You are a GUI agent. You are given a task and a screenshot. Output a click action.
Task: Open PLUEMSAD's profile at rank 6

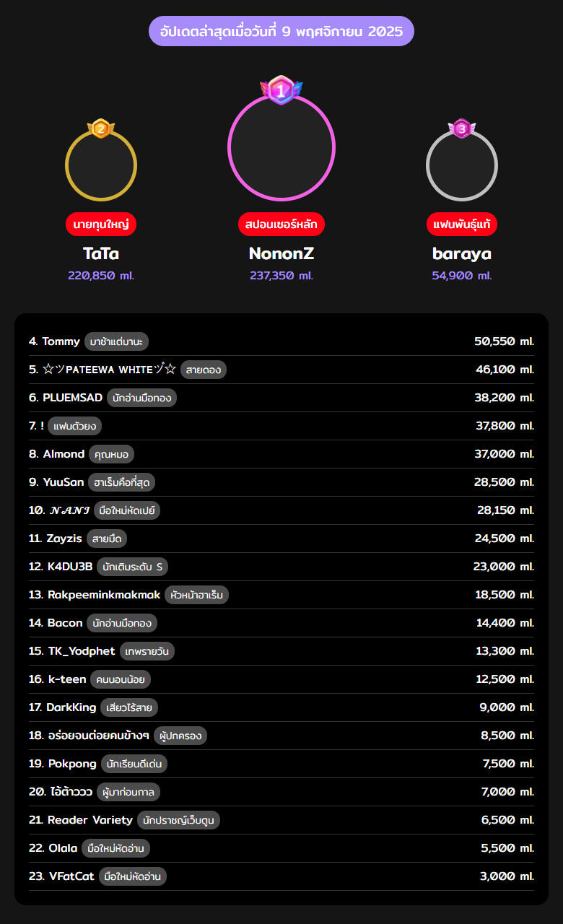pyautogui.click(x=72, y=398)
